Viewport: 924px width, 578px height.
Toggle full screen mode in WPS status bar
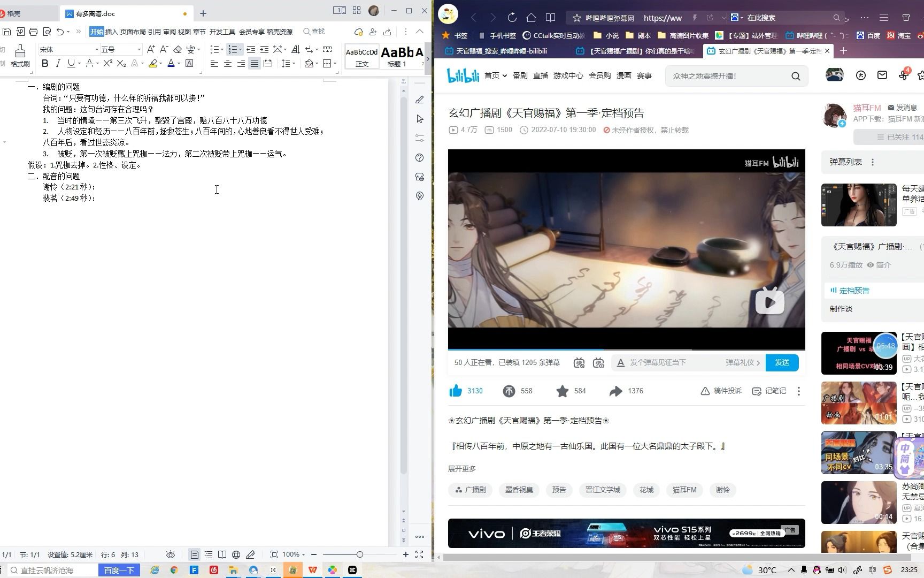419,554
